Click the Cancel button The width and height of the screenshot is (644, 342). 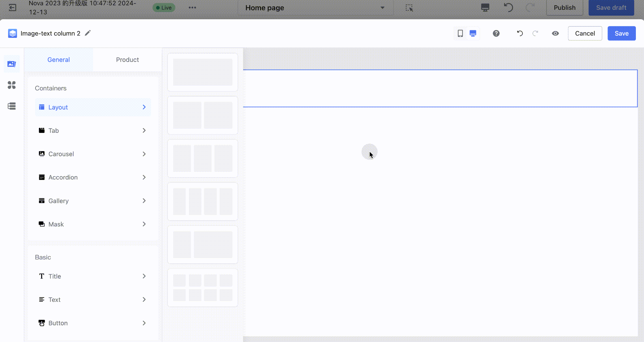tap(585, 33)
